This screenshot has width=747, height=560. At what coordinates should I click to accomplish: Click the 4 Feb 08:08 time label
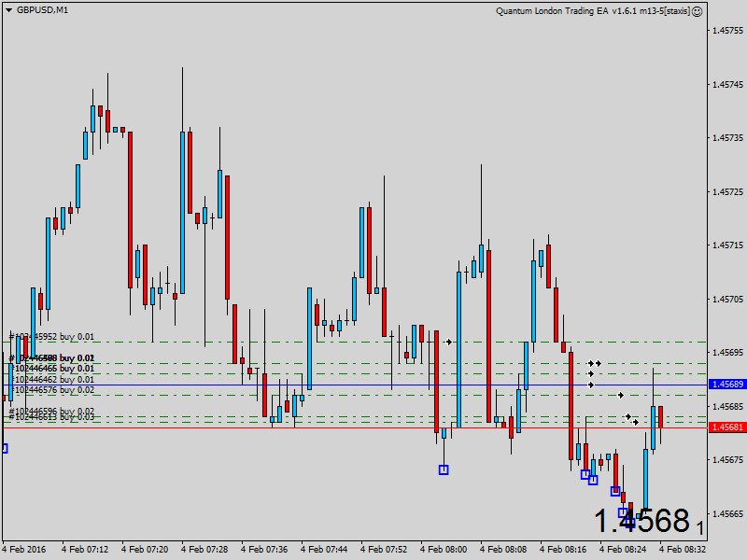click(x=503, y=549)
